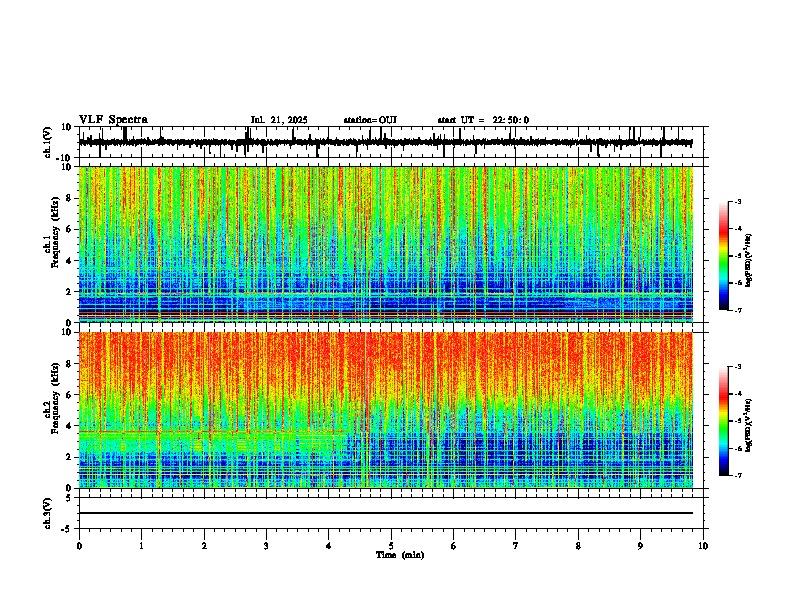Click the ch.2 color bar log(PSD) unit label
Image resolution: width=792 pixels, height=612 pixels.
point(749,425)
